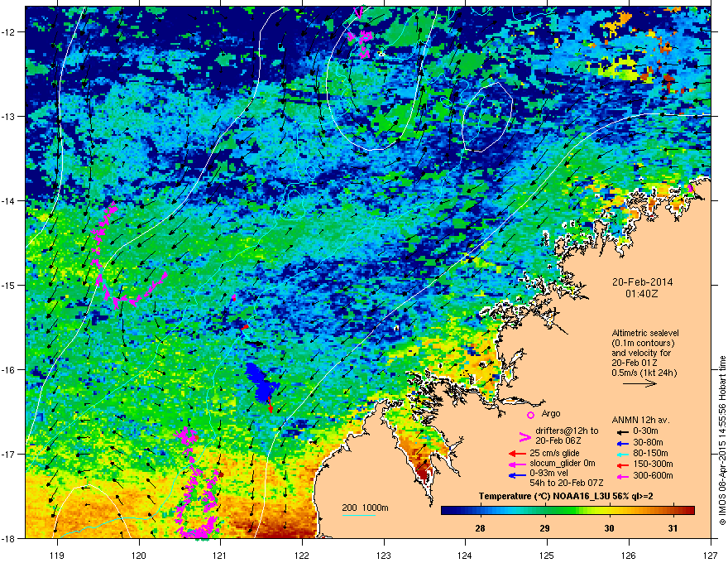This screenshot has width=728, height=563.
Task: Click the longitude axis label "124"
Action: point(465,555)
